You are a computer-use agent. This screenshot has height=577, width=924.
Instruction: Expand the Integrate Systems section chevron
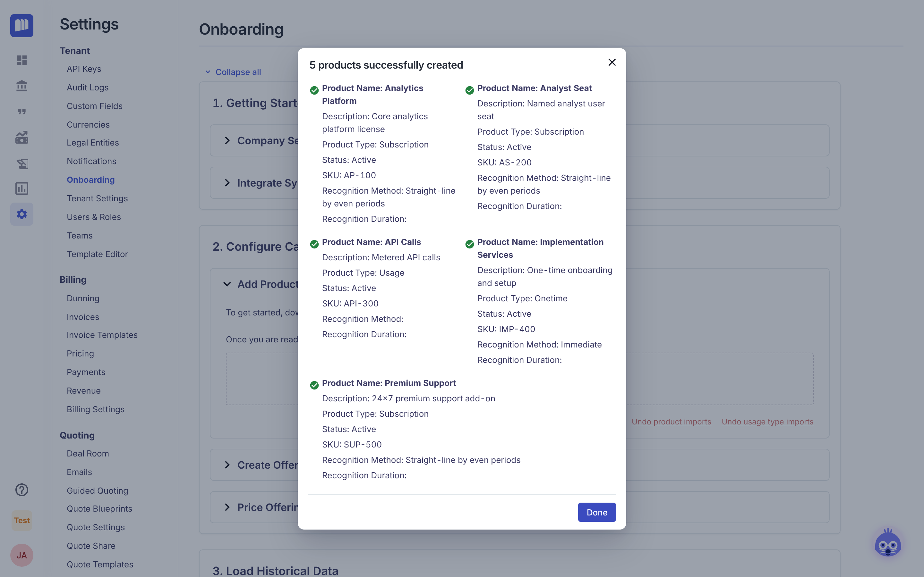tap(227, 183)
